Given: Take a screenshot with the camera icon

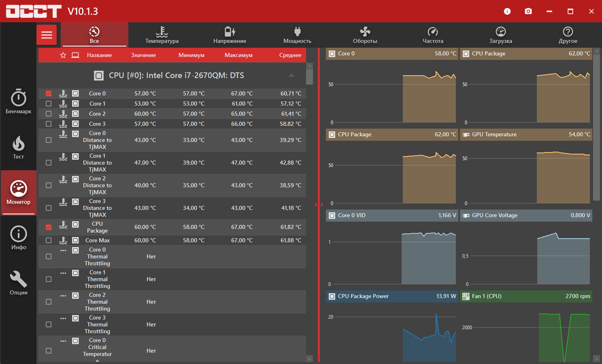Looking at the screenshot, I should point(528,11).
